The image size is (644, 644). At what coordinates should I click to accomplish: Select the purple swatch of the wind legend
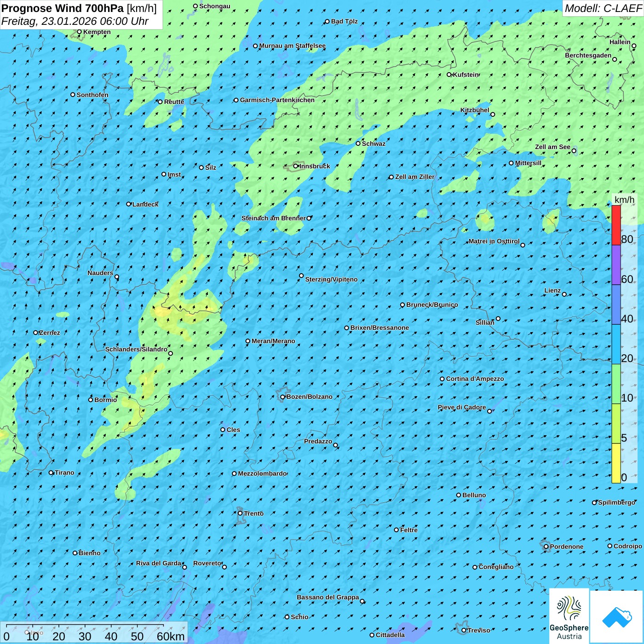(616, 265)
